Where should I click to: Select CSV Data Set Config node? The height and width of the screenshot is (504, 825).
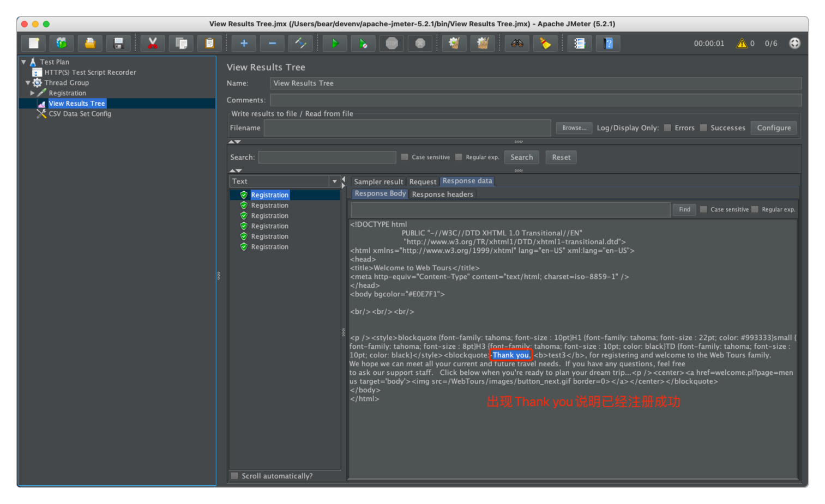pyautogui.click(x=80, y=114)
